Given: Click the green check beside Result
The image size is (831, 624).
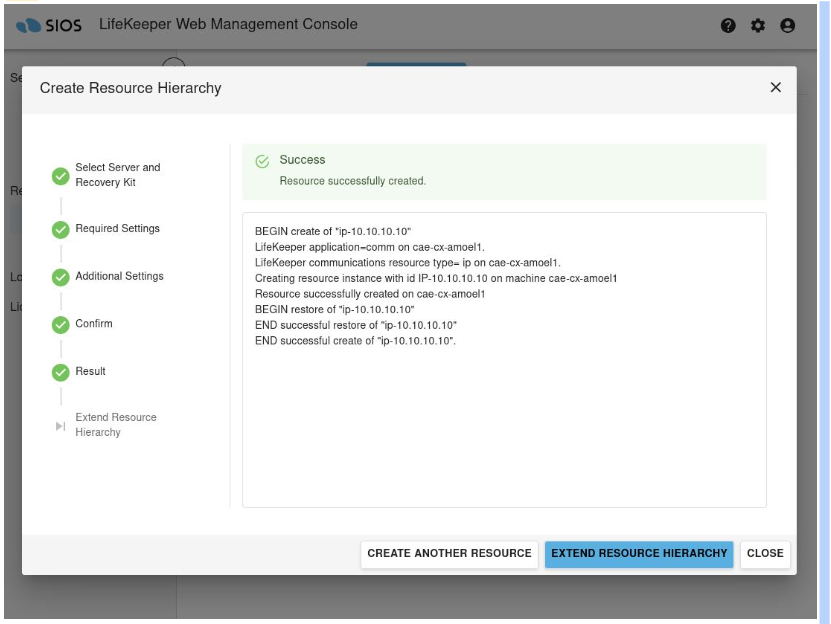Looking at the screenshot, I should click(x=60, y=373).
